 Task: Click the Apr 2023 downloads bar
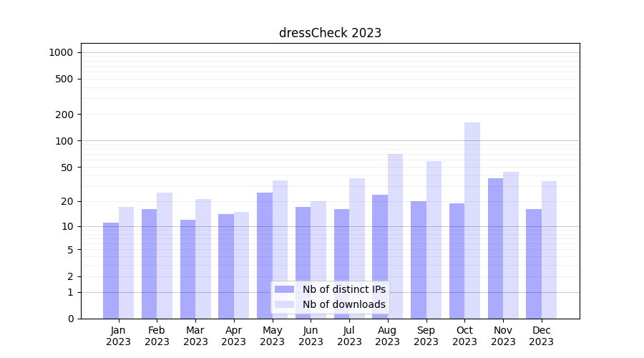(x=241, y=265)
